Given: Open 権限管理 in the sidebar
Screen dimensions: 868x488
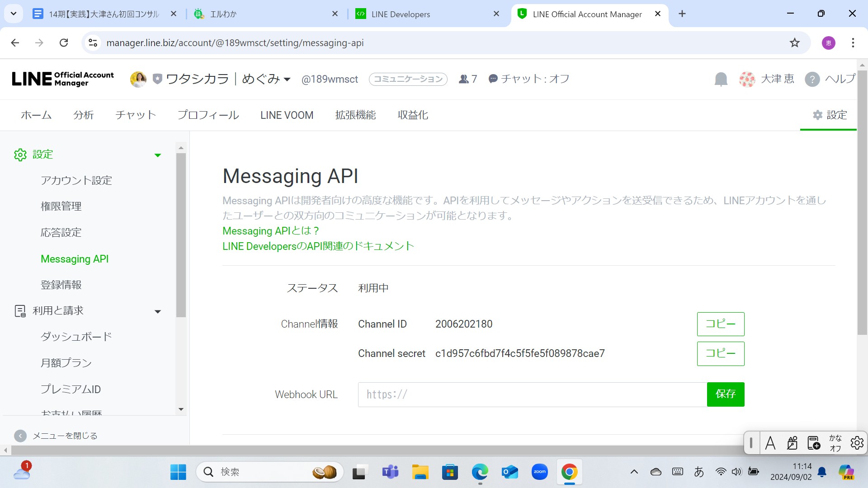Looking at the screenshot, I should click(61, 206).
